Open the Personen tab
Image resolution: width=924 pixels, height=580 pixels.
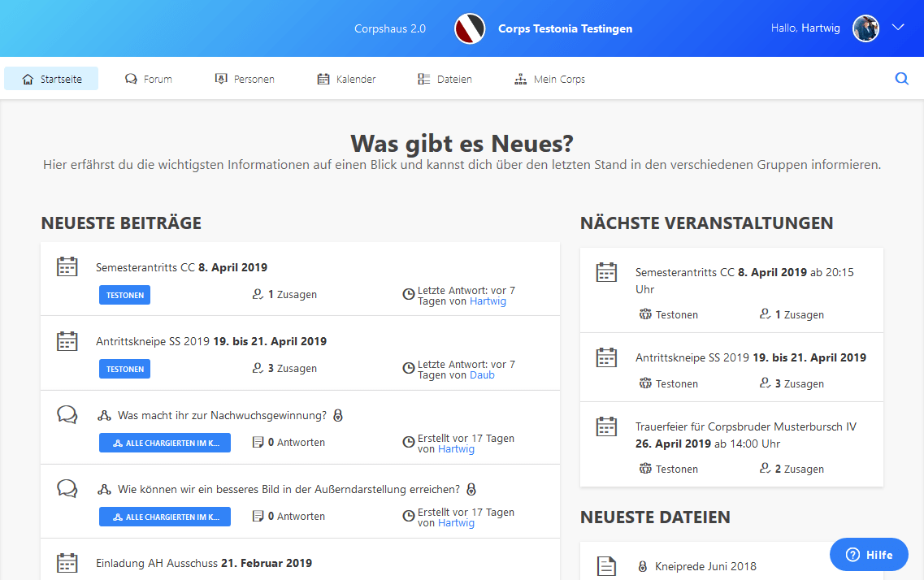(245, 79)
